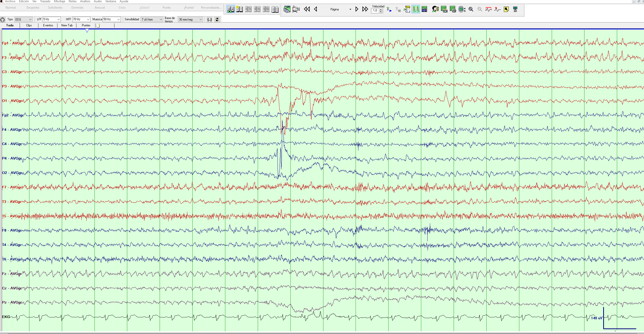Mark state as Normal

[x=11, y=8]
